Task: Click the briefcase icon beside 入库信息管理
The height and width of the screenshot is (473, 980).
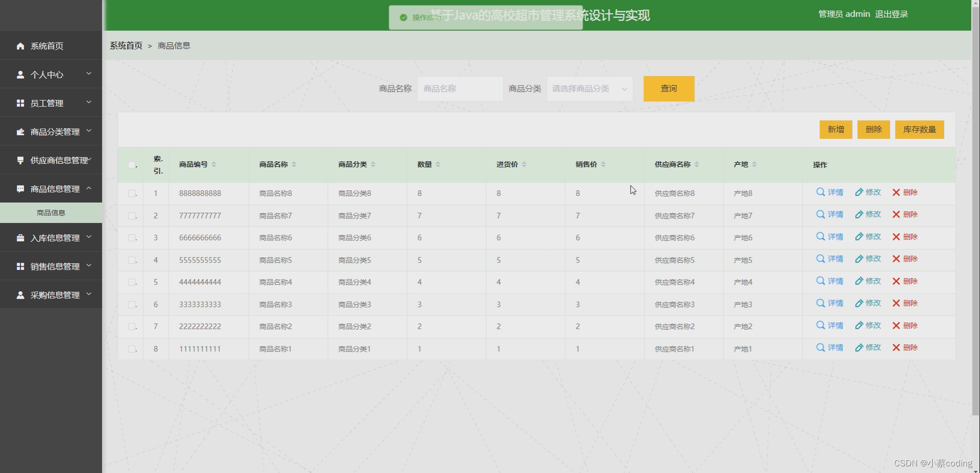Action: (20, 238)
